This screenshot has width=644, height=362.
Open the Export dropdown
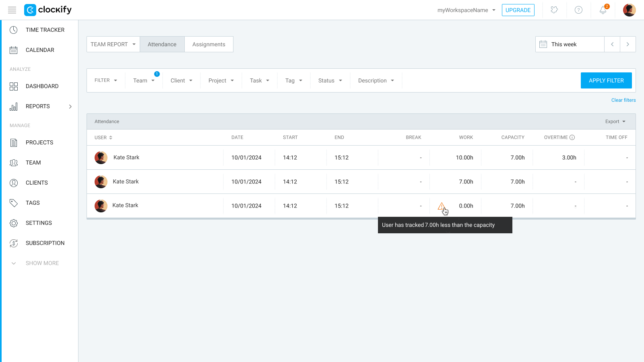point(615,121)
